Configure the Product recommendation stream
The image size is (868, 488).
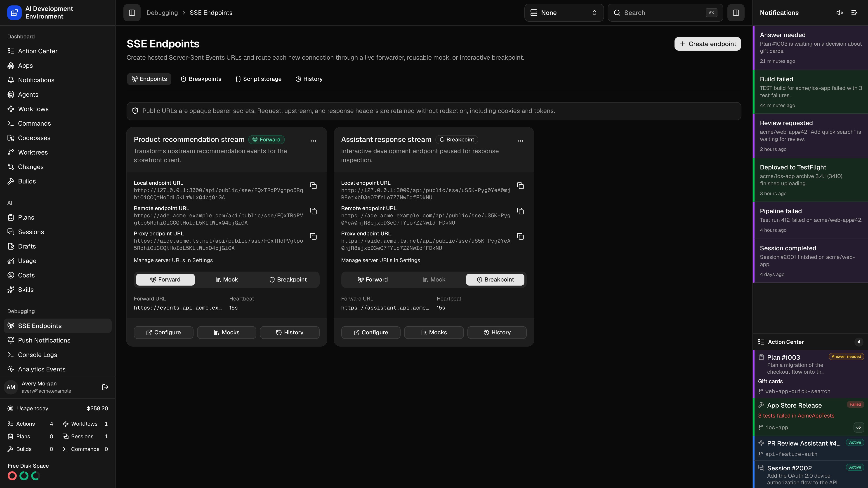point(163,332)
